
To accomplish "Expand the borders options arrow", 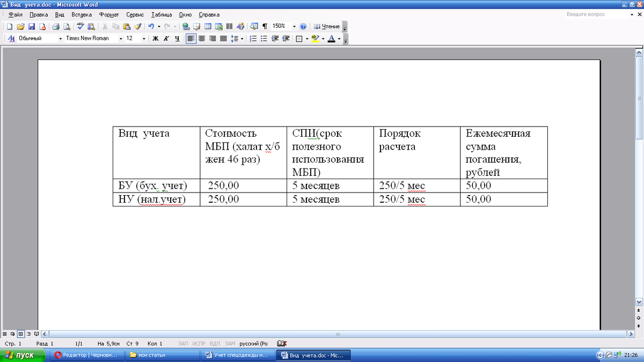I will pos(307,39).
